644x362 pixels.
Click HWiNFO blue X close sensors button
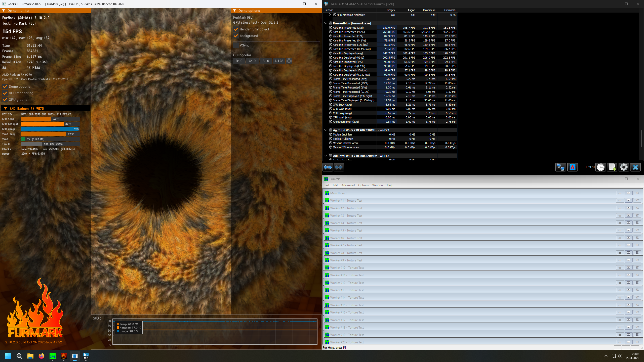[x=635, y=167]
